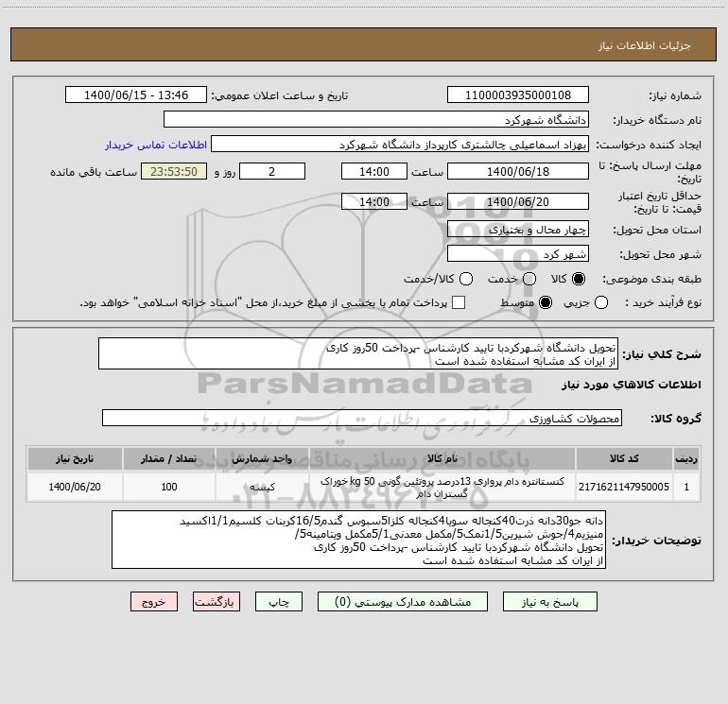Toggle the اسناد خزانه اسلامی payment checkbox
This screenshot has width=728, height=704.
click(459, 302)
